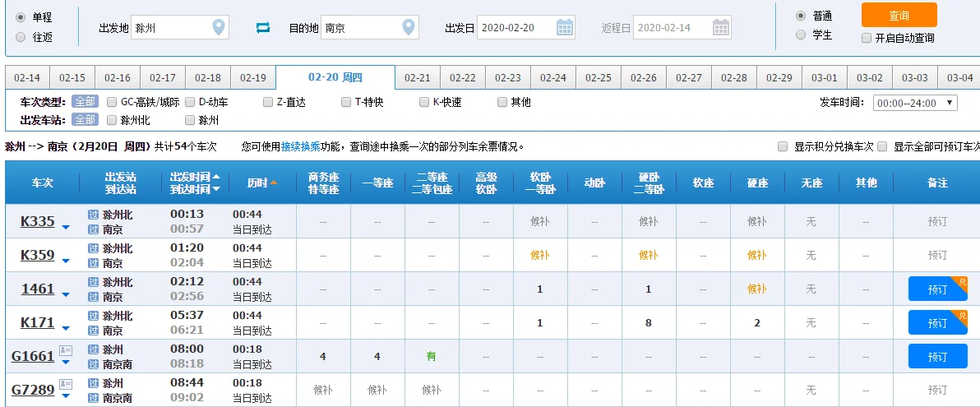
Task: Click the 过 icon beside K171 南京
Action: coord(94,331)
